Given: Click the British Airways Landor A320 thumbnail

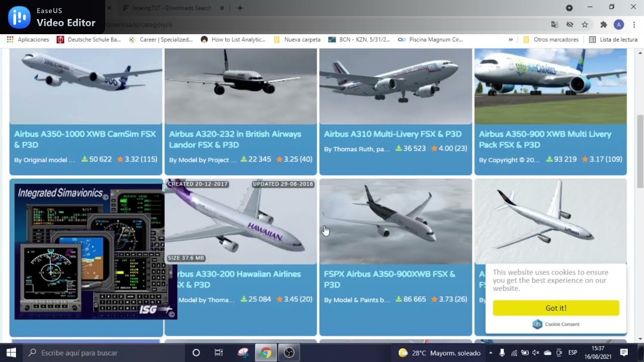Looking at the screenshot, I should [x=240, y=86].
